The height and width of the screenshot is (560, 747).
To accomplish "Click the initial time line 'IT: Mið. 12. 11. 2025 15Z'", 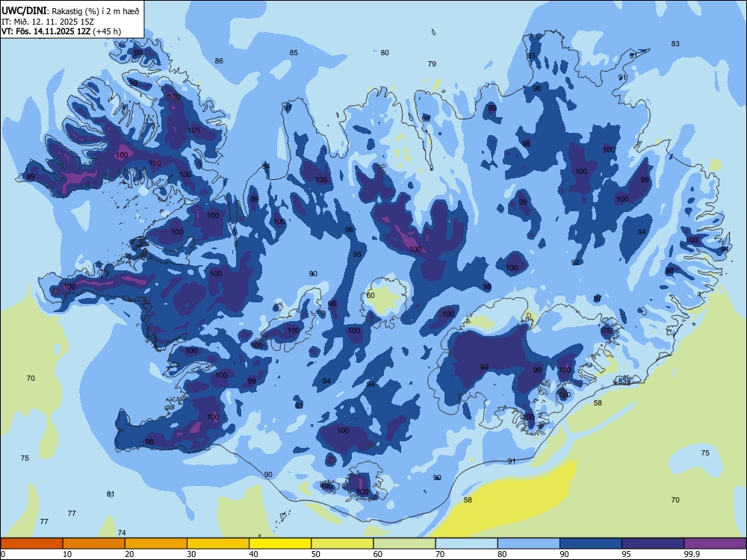I will [47, 22].
